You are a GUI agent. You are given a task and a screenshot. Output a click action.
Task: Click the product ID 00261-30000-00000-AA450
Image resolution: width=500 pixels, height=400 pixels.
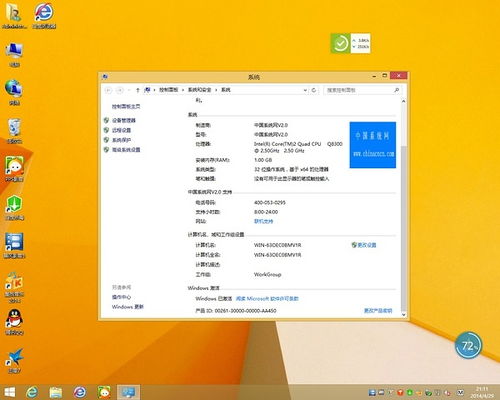point(246,311)
